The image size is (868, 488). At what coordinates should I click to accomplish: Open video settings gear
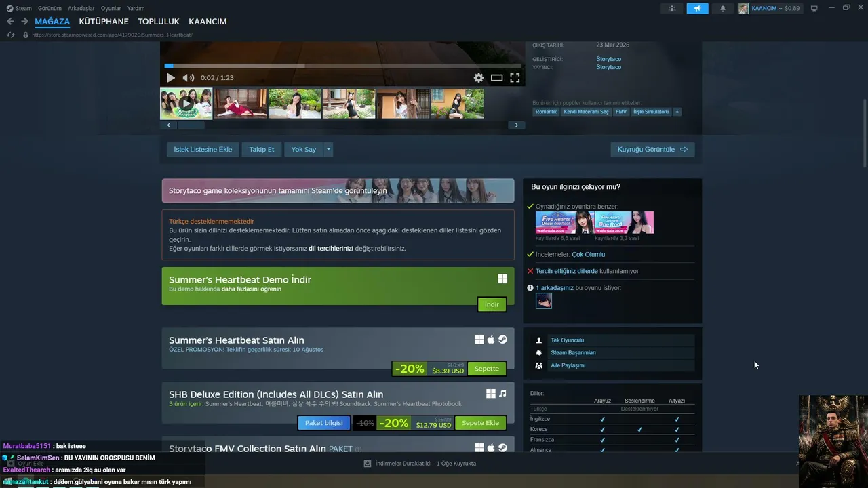(x=479, y=78)
